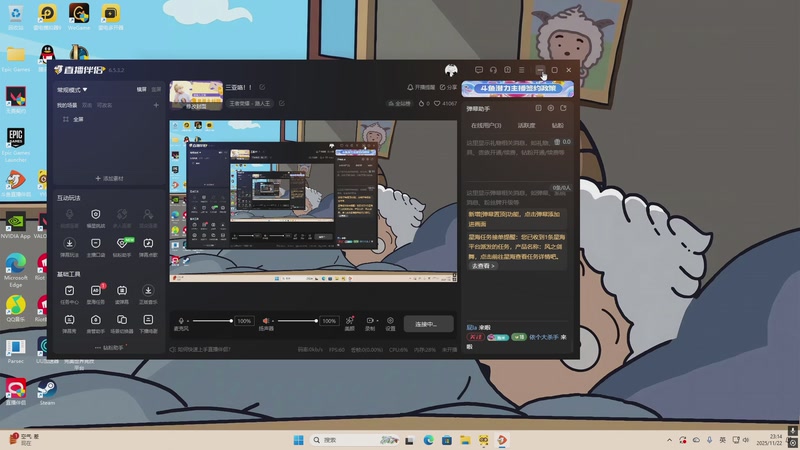Click the greyed 多人连麦 icon in 互动玩法

122,214
